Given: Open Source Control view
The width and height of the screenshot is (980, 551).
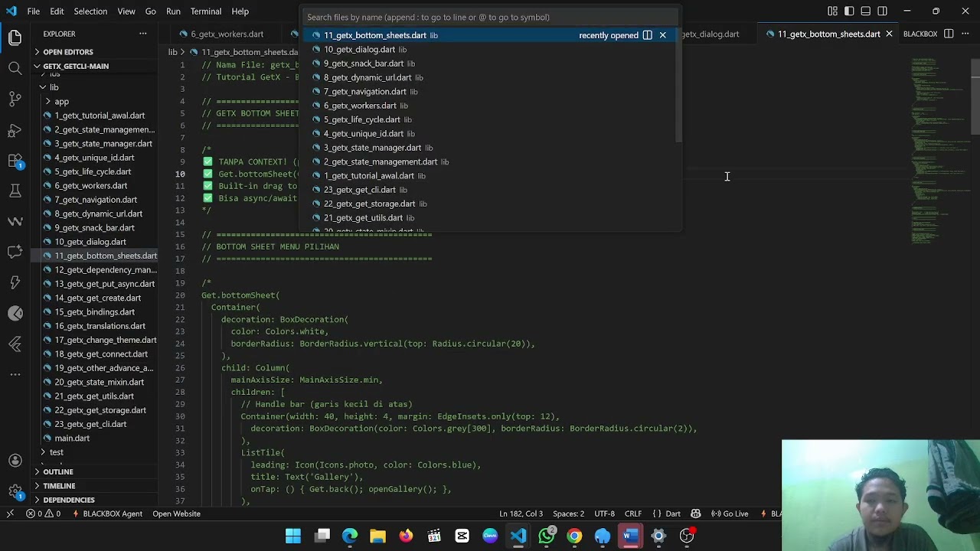Looking at the screenshot, I should pyautogui.click(x=15, y=99).
